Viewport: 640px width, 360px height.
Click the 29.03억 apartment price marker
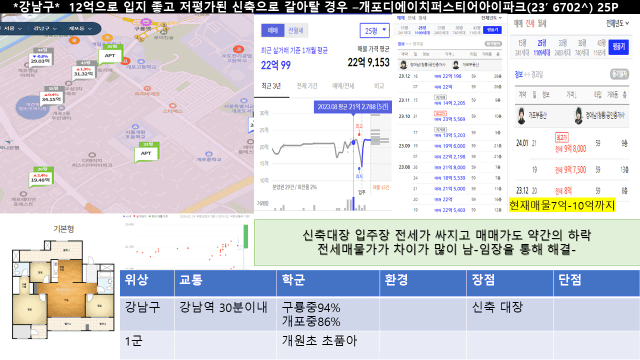tap(40, 59)
